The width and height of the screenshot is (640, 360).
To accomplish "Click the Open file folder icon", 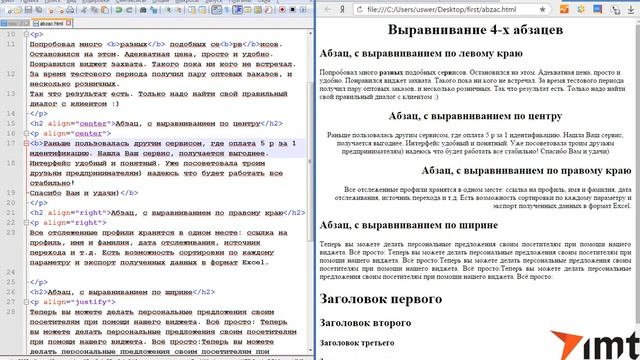I will click(18, 9).
